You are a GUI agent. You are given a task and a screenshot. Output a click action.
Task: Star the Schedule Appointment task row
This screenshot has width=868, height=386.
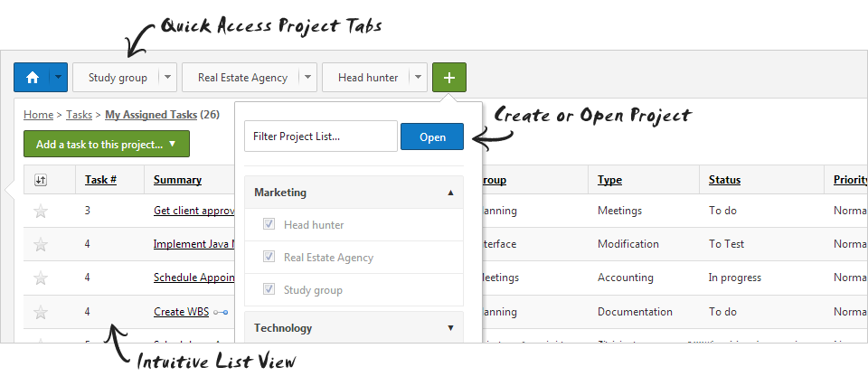click(x=40, y=278)
